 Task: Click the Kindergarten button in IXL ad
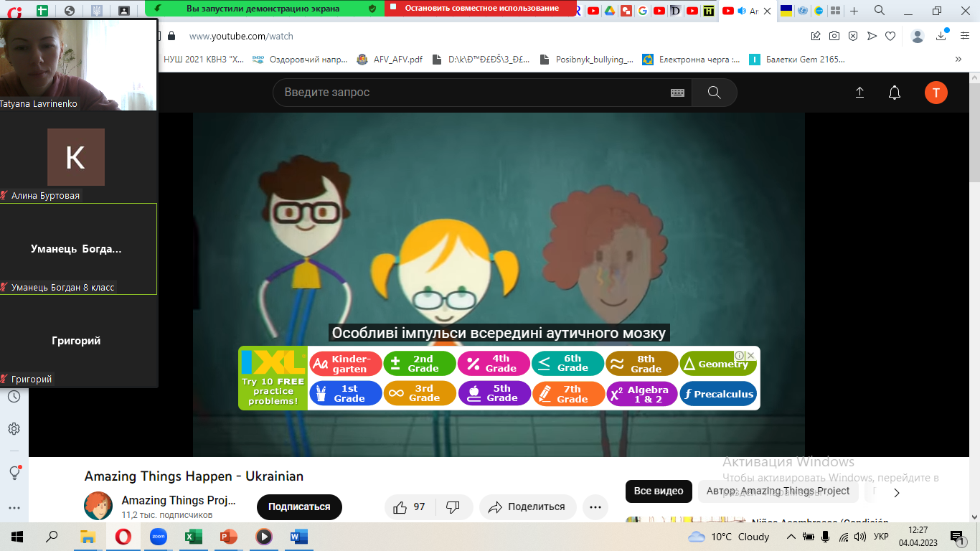344,364
